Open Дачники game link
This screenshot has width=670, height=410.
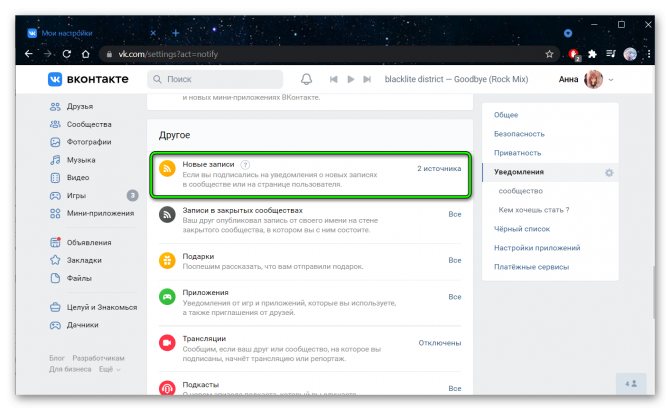pos(82,325)
